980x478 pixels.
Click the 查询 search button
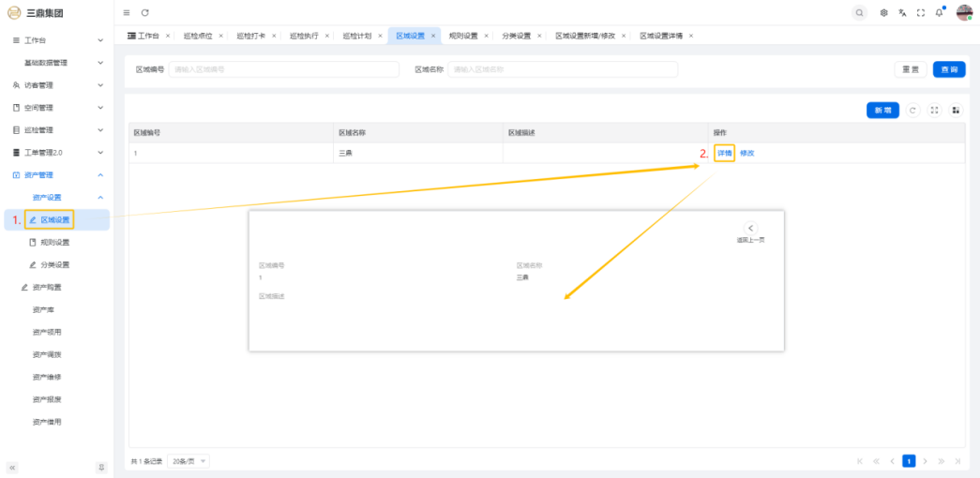(x=949, y=69)
